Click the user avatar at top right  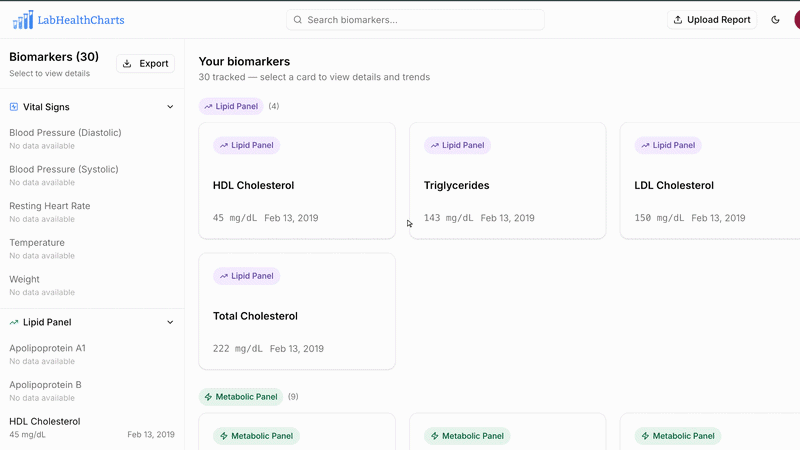(x=797, y=20)
